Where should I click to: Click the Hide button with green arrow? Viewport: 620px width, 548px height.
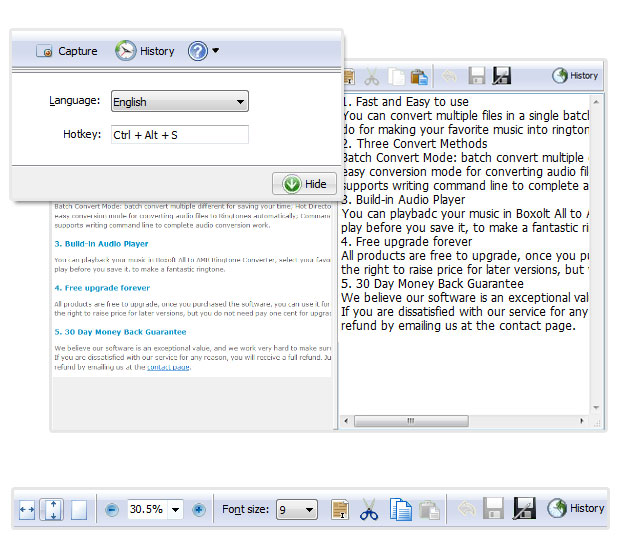[304, 184]
